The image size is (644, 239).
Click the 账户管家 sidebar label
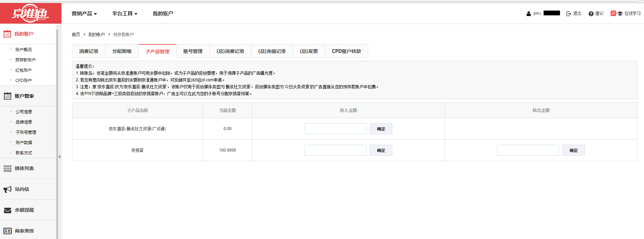coord(24,96)
